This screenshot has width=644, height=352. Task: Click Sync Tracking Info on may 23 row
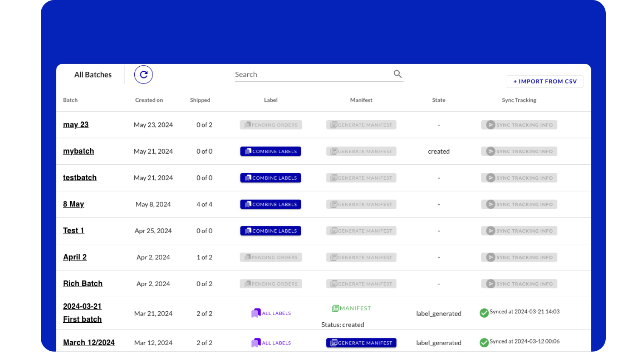pos(519,125)
